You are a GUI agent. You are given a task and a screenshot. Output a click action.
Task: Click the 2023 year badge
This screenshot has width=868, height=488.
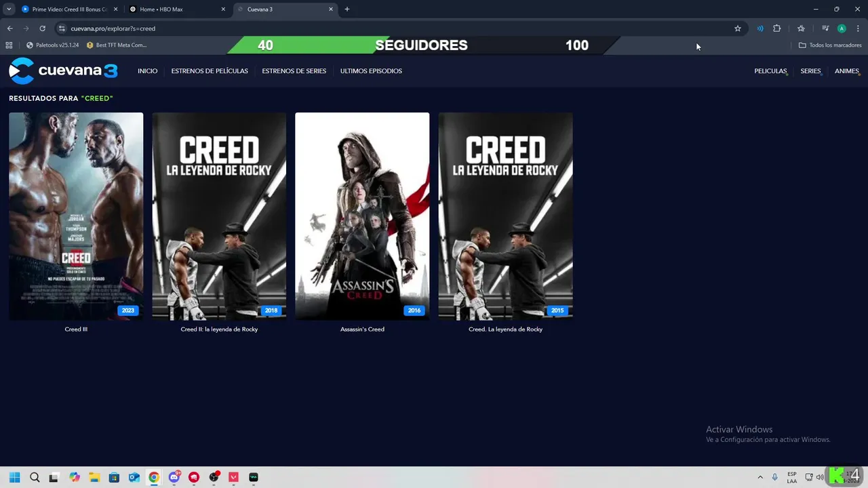click(x=128, y=310)
